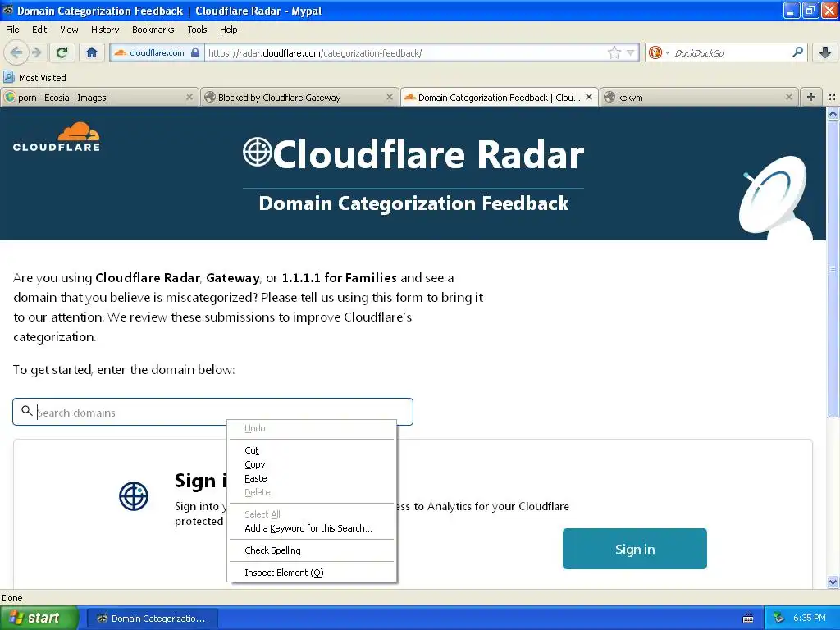
Task: Minimize the Mypal browser window
Action: 792,10
